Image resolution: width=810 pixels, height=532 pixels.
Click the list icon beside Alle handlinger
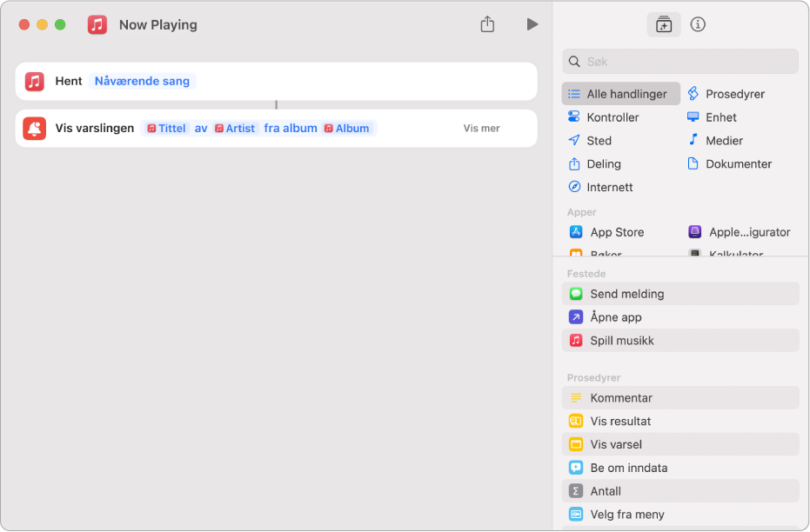(x=574, y=94)
